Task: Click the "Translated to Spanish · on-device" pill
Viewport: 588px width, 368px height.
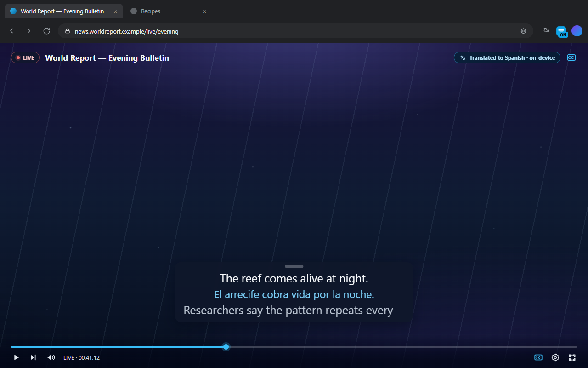Action: coord(507,57)
